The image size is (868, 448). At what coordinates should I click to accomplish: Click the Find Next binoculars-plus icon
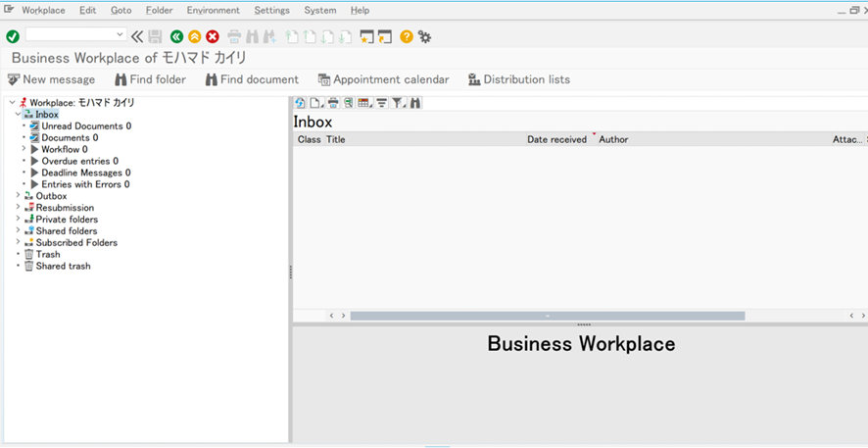pos(269,36)
